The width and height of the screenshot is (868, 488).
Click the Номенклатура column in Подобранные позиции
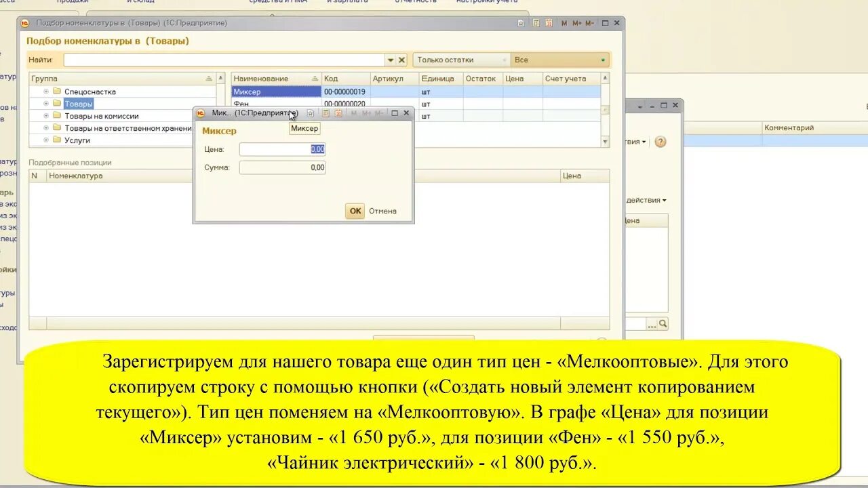click(119, 176)
